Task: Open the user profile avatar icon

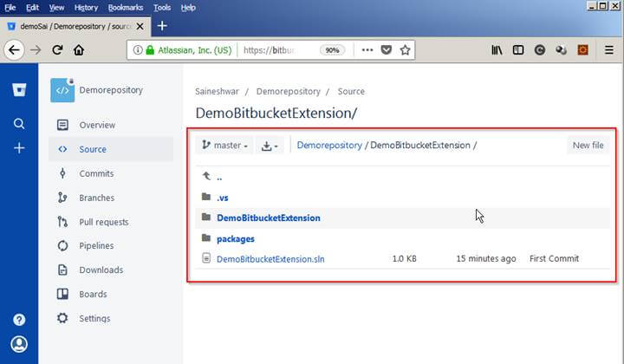Action: (19, 344)
